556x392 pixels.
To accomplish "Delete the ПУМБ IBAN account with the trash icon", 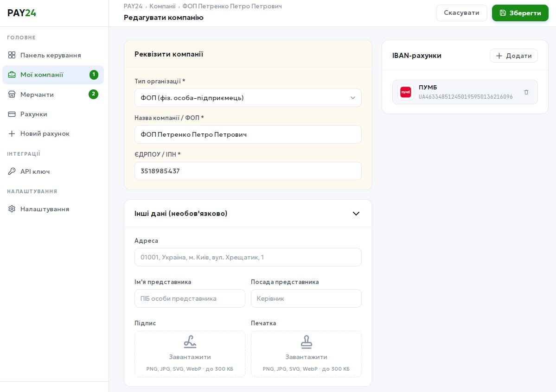I will point(526,92).
